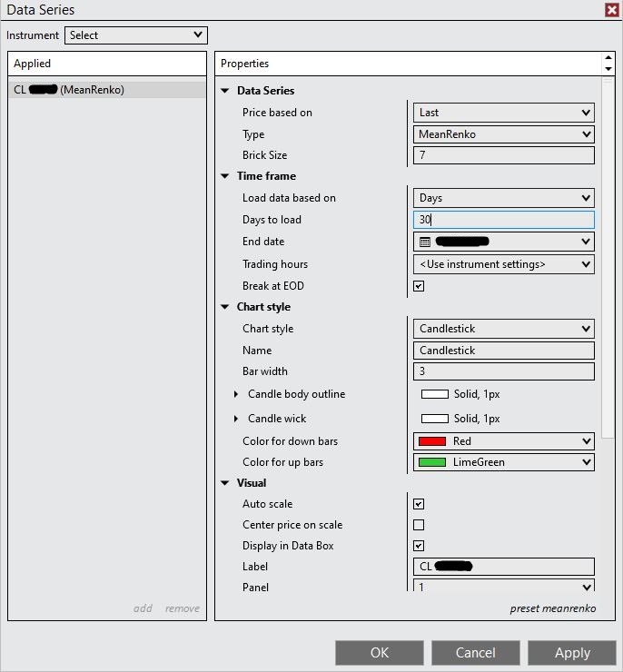Click the Apply button
This screenshot has height=672, width=623.
[572, 653]
